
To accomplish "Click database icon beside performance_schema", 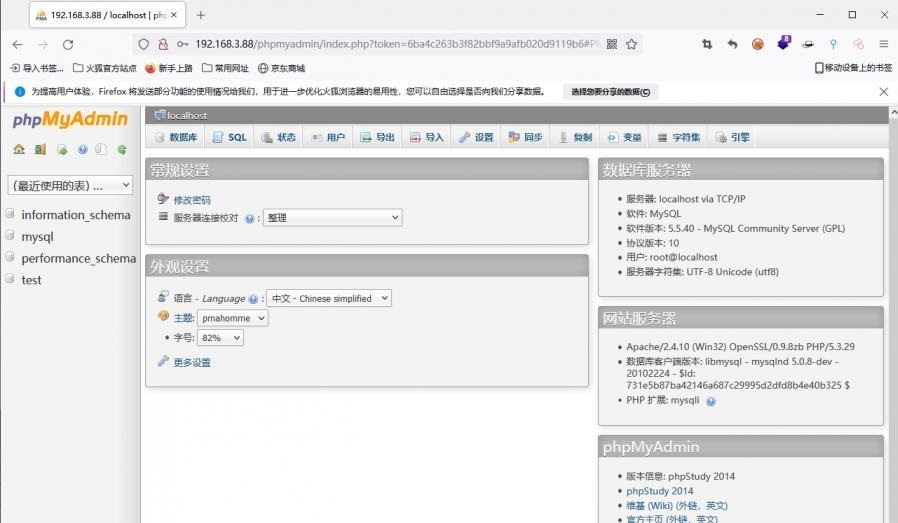I will [10, 257].
